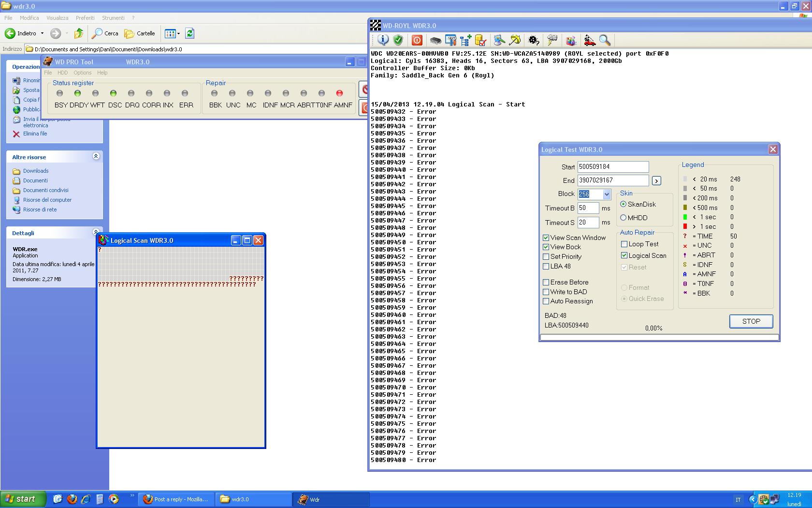
Task: Stop the logical scan with STOP button
Action: tap(751, 321)
